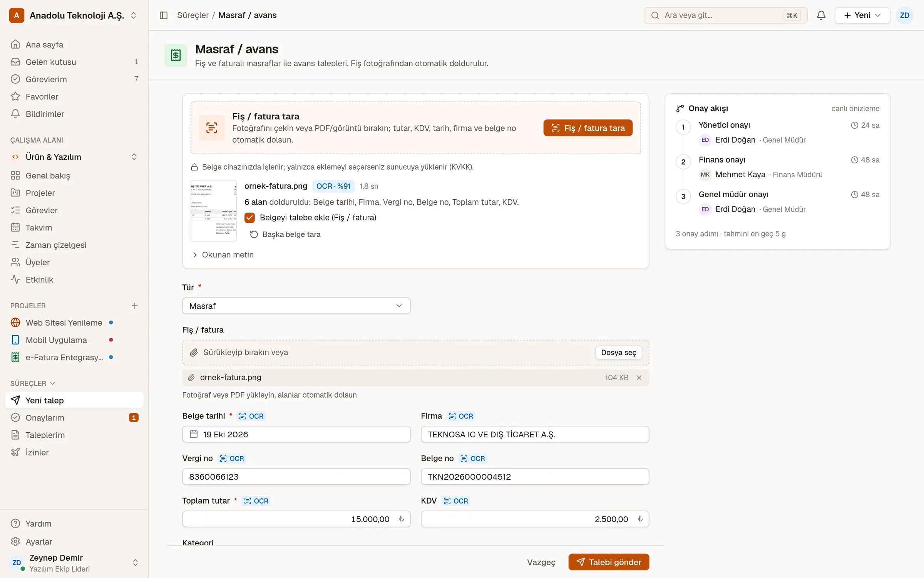The image size is (924, 578).
Task: Click the ZD user avatar at top right
Action: point(904,15)
